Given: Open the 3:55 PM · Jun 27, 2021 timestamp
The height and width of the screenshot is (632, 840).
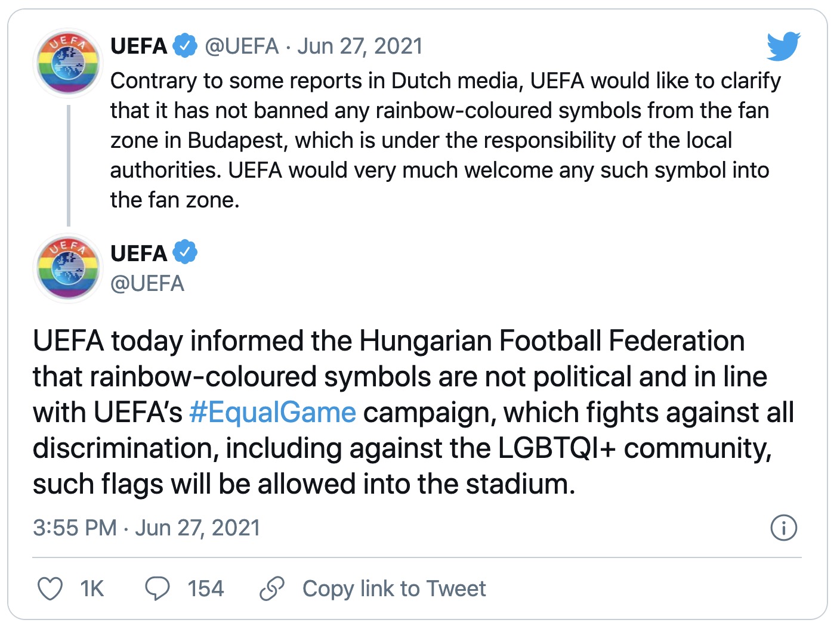Looking at the screenshot, I should tap(147, 528).
